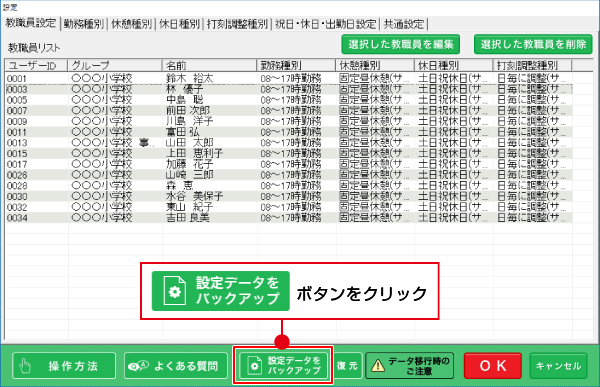The width and height of the screenshot is (600, 387).
Task: Click user ID 0034
Action: coord(17,218)
